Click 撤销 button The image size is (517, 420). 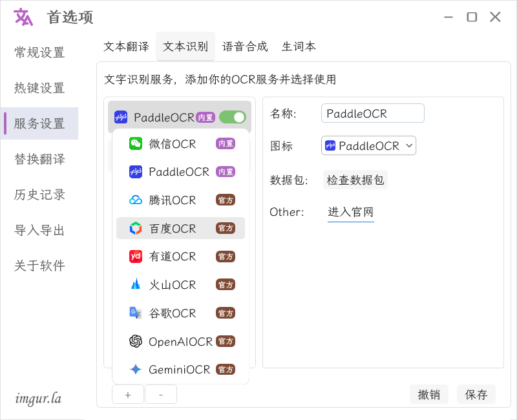coord(429,394)
